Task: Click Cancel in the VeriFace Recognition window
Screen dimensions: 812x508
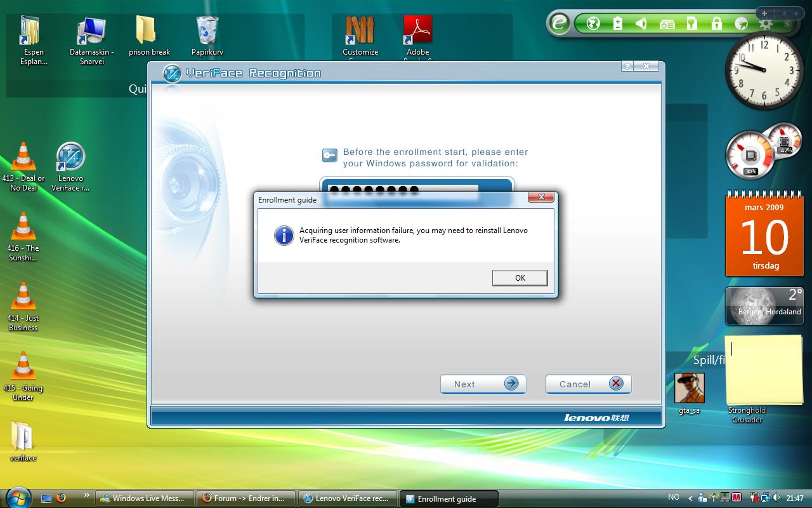Action: point(588,384)
